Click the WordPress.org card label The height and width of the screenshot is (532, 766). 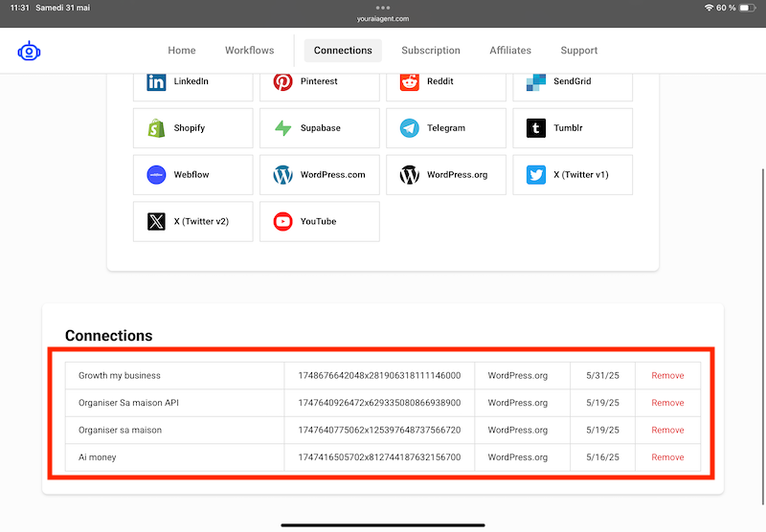click(x=458, y=175)
